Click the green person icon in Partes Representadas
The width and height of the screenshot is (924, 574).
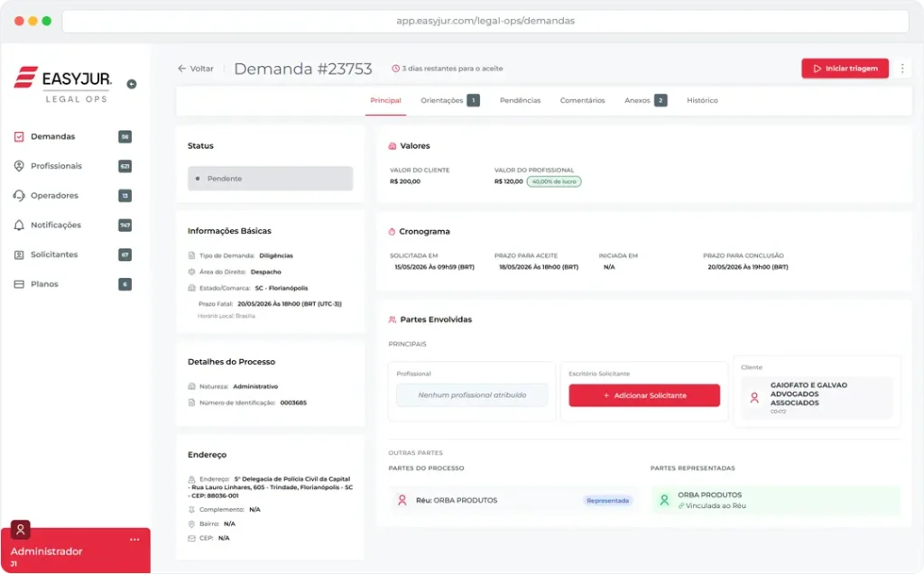tap(664, 500)
